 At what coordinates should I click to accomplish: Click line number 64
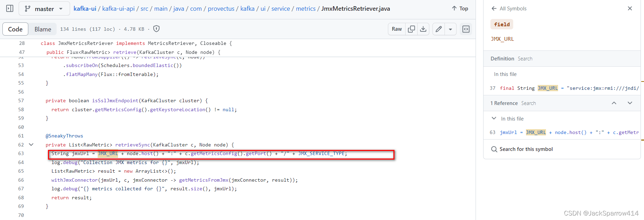(x=21, y=163)
